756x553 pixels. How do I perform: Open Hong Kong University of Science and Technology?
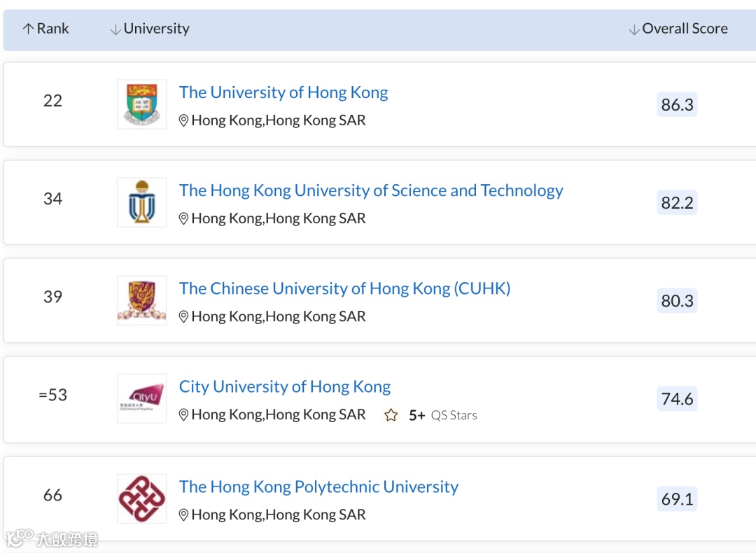pos(371,190)
